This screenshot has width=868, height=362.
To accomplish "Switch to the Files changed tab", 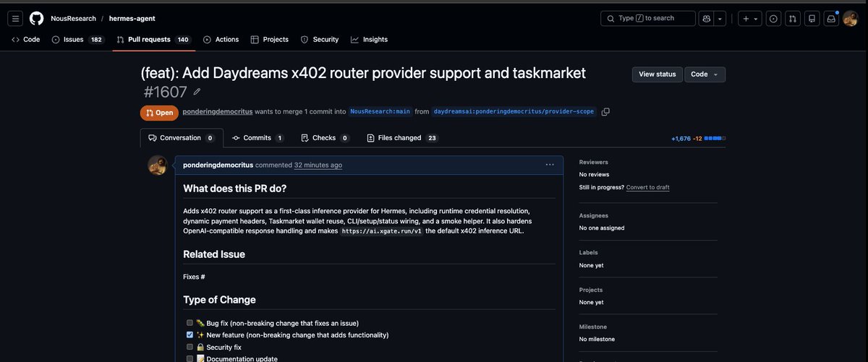I will pos(402,138).
